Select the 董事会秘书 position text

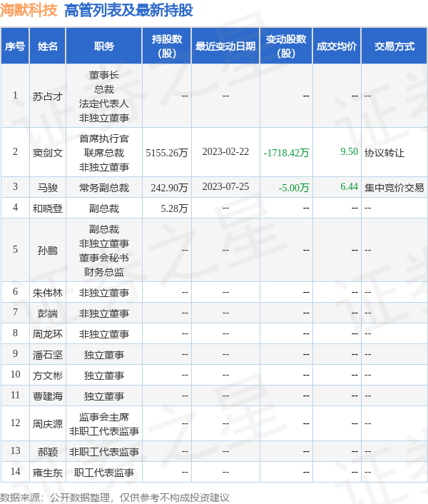tap(104, 258)
